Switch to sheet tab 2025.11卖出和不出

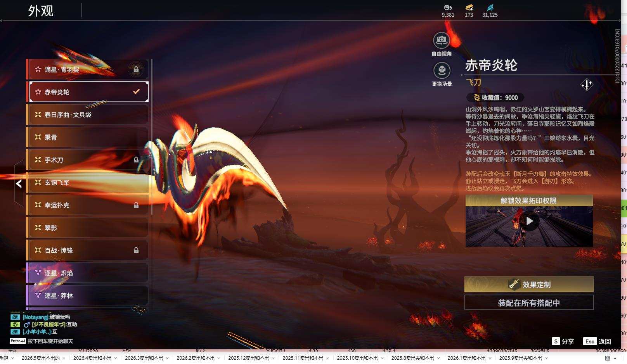pos(303,358)
